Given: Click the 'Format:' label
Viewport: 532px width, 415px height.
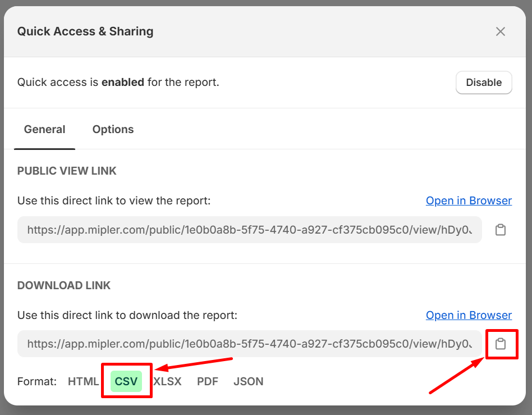Looking at the screenshot, I should click(37, 382).
